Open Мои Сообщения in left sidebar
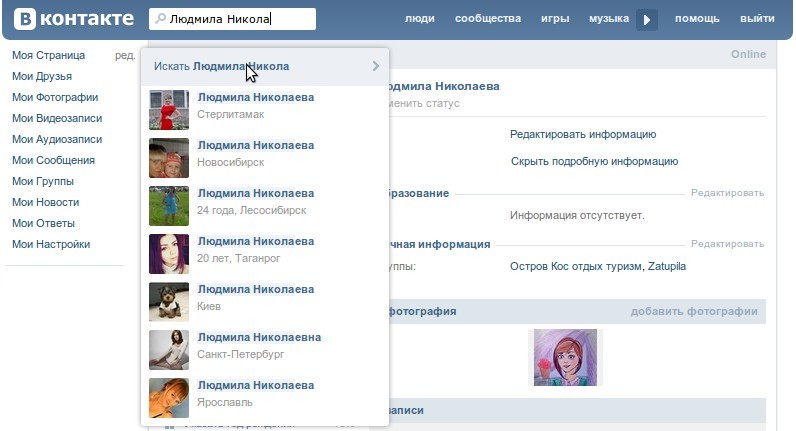The height and width of the screenshot is (431, 796). point(53,160)
